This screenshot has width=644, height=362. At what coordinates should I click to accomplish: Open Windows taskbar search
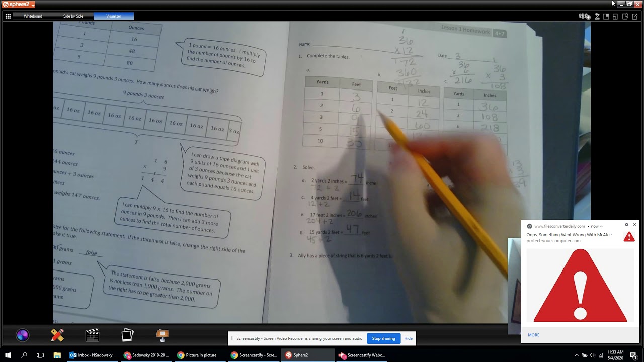[x=24, y=355]
